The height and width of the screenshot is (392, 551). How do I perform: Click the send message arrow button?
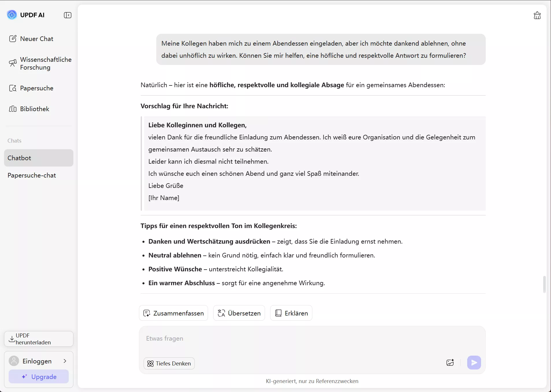coord(474,363)
